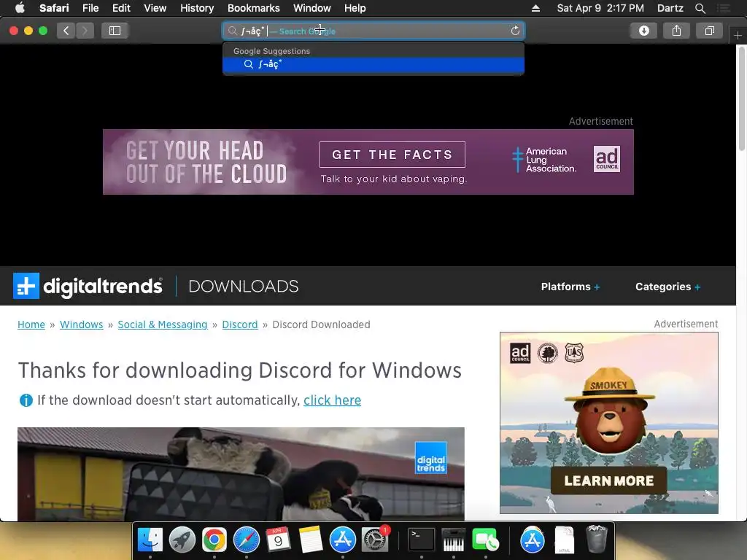
Task: Click the eject icon in the menu bar
Action: pyautogui.click(x=535, y=8)
